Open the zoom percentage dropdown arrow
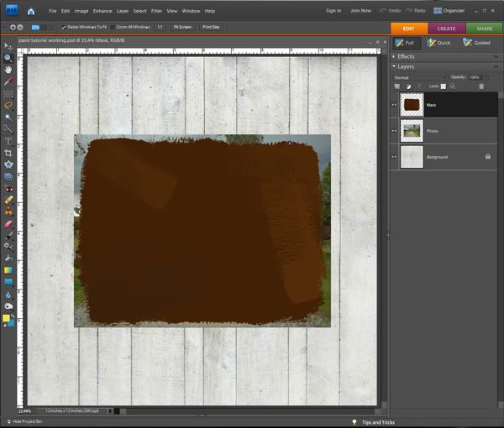Viewport: 504px width, 428px height. click(x=50, y=28)
